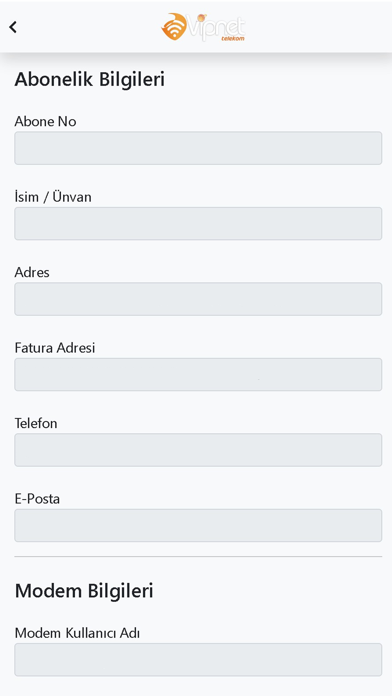Click the Modem Kullanıcı Adı label
Viewport: 392px width, 696px height.
click(x=77, y=633)
